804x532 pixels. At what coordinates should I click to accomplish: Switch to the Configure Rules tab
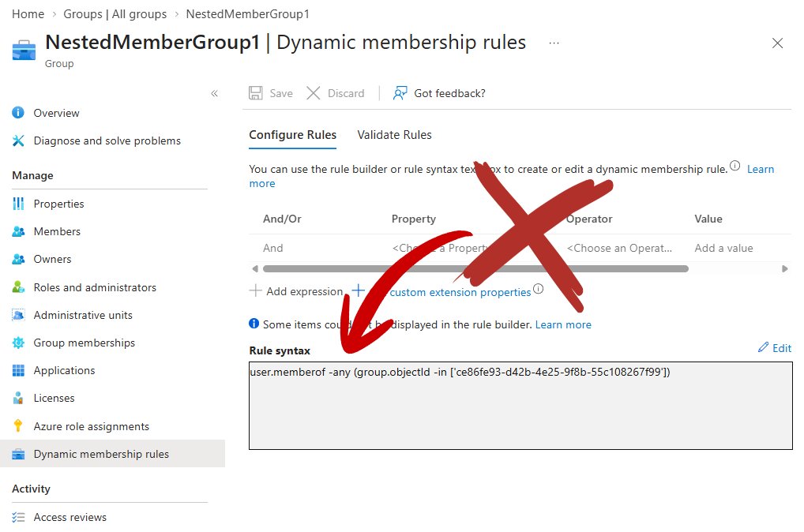(x=293, y=135)
